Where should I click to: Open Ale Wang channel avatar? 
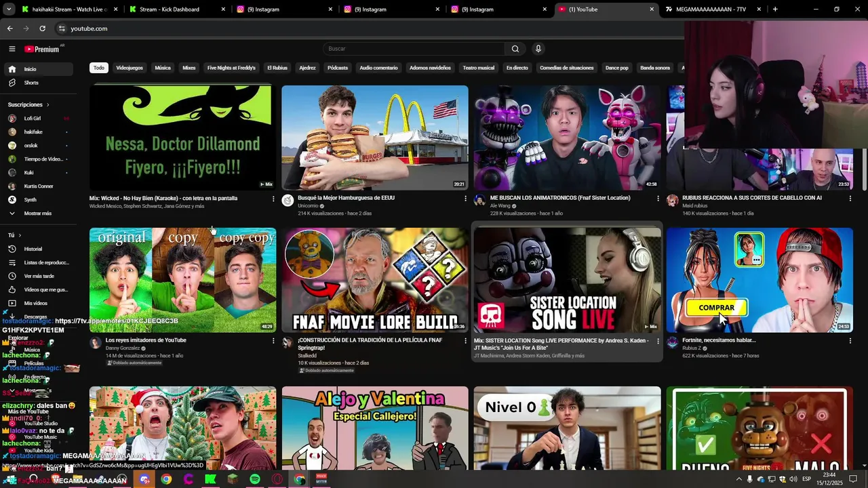tap(480, 201)
